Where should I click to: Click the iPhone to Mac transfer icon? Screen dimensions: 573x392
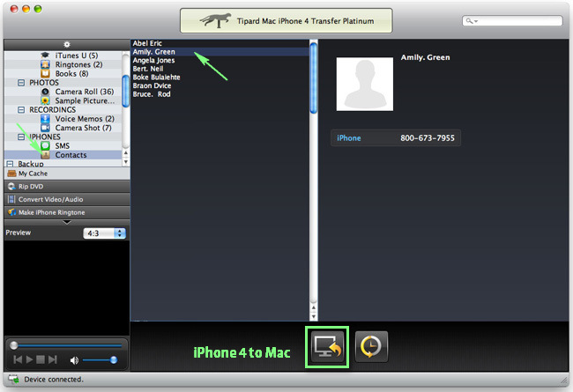[x=327, y=347]
